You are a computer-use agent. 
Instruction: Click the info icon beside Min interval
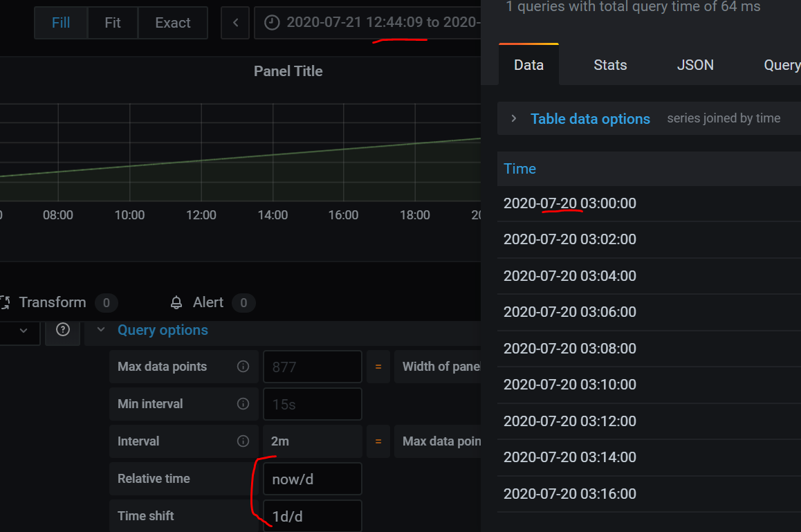pos(243,404)
